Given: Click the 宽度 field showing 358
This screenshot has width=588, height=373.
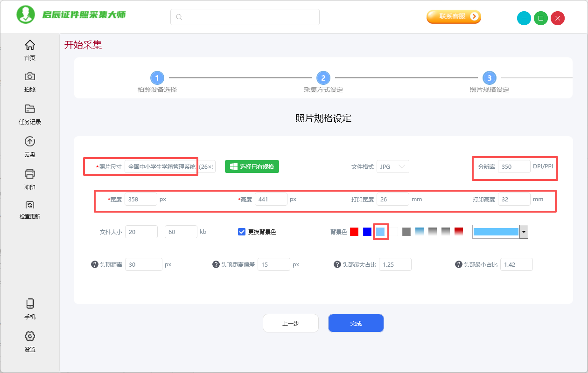Looking at the screenshot, I should pyautogui.click(x=141, y=199).
